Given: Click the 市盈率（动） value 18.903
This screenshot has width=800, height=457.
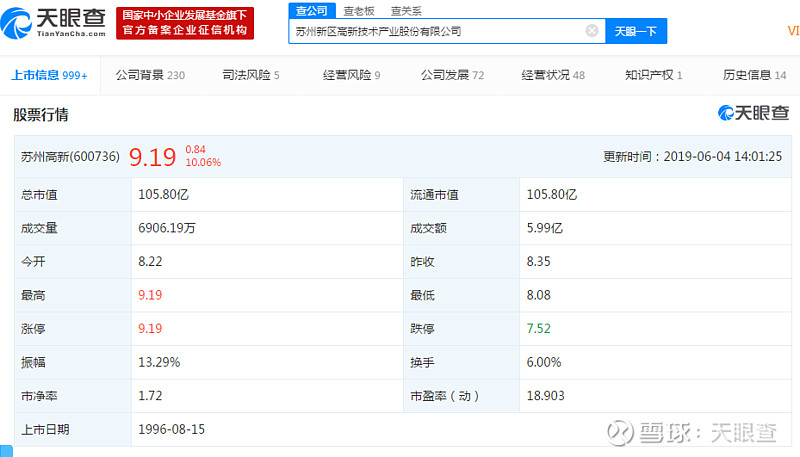Looking at the screenshot, I should click(x=545, y=396).
